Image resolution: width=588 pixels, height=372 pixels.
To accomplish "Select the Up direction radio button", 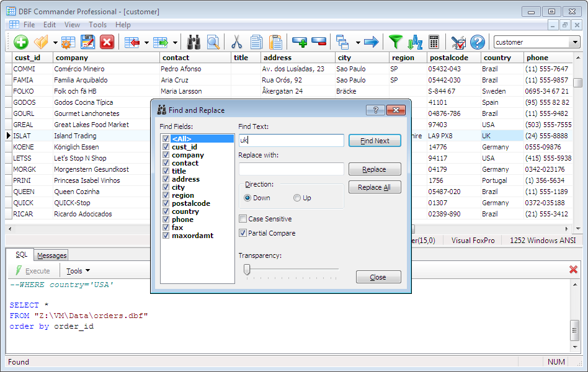I will pos(297,198).
